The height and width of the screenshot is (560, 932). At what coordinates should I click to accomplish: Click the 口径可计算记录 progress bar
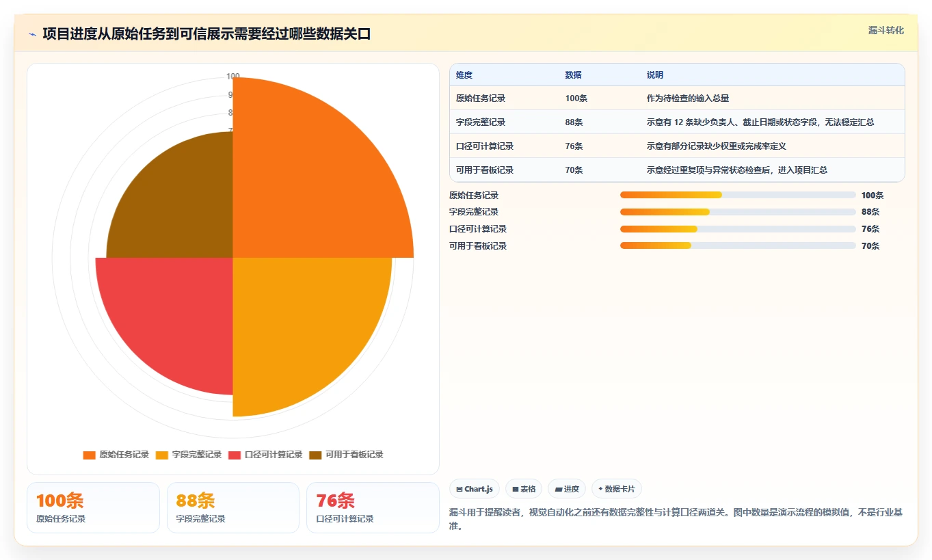tap(738, 229)
